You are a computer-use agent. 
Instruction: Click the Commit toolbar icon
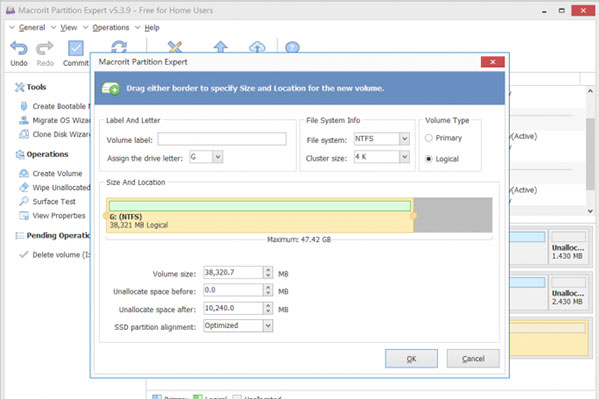[x=75, y=49]
